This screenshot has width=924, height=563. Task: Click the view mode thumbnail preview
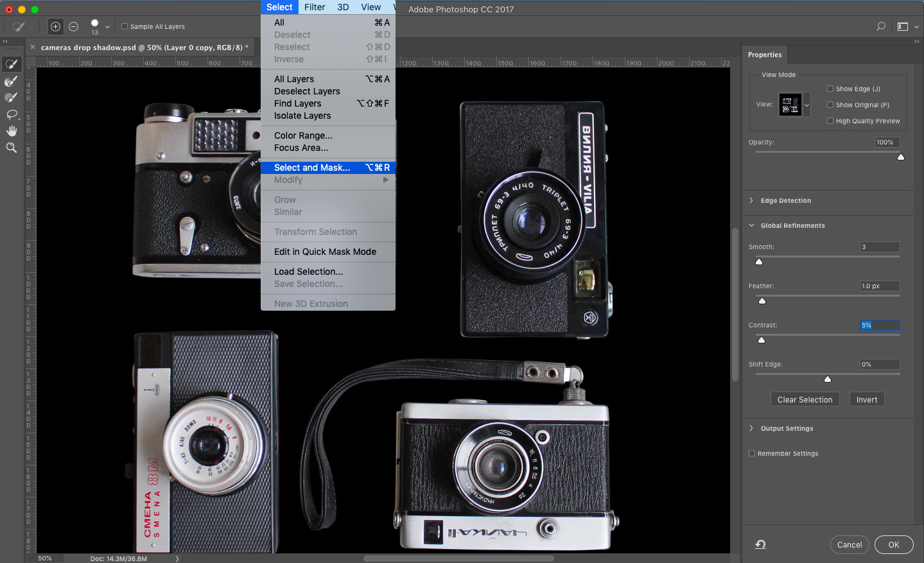click(790, 105)
